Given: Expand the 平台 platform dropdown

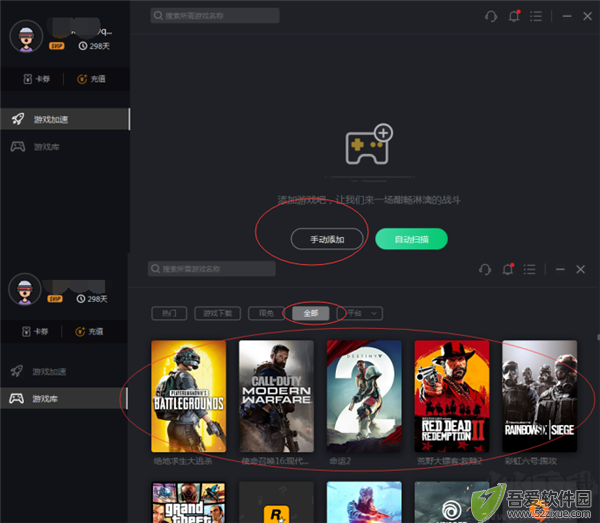Looking at the screenshot, I should (x=362, y=313).
